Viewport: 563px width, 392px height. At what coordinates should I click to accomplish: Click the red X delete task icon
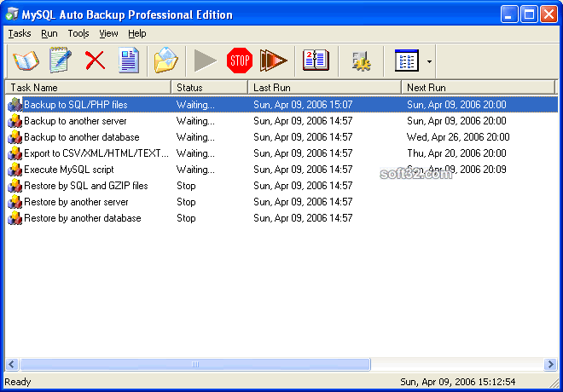[x=96, y=61]
